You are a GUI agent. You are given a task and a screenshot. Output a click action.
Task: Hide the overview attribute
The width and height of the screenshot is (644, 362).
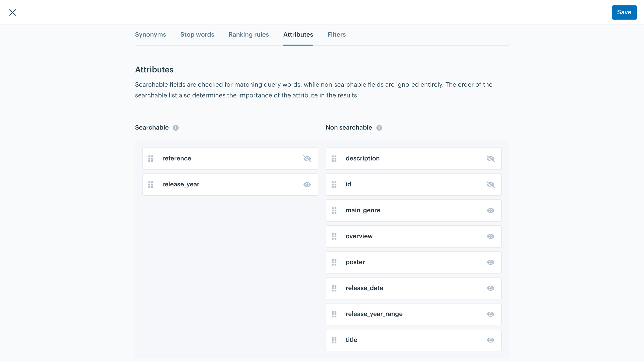tap(490, 236)
